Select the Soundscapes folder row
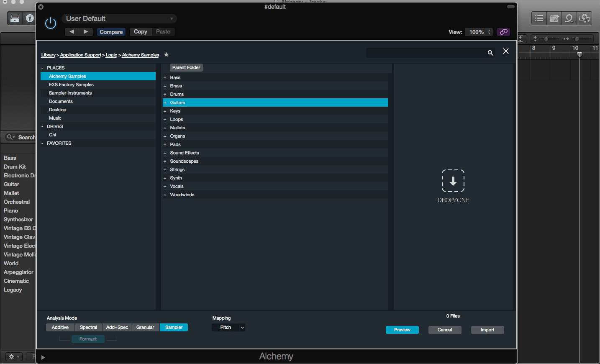 click(275, 161)
